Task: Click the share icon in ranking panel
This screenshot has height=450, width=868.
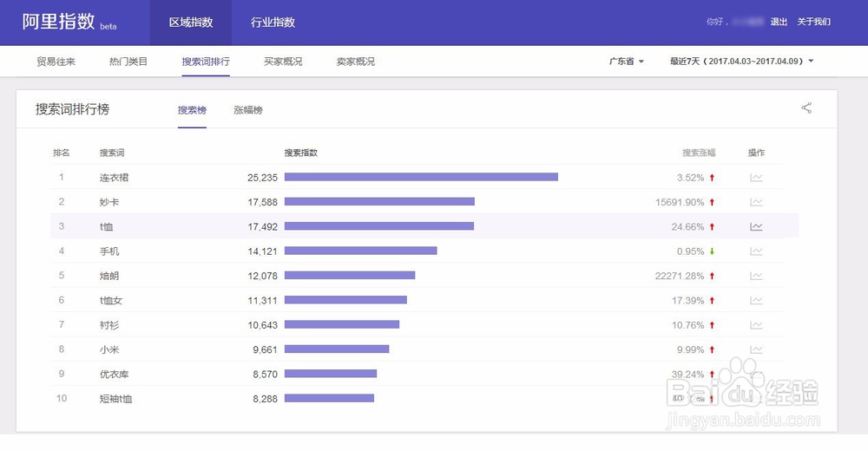Action: 806,108
